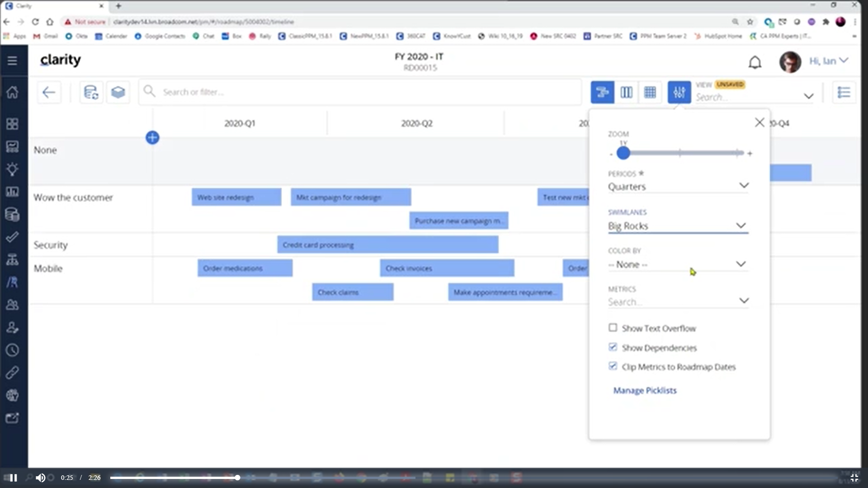868x488 pixels.
Task: Expand the Periods Quarters dropdown
Action: [678, 186]
